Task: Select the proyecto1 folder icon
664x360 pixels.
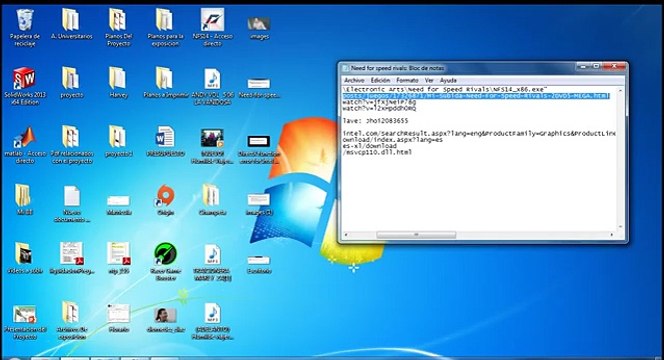Action: (118, 142)
